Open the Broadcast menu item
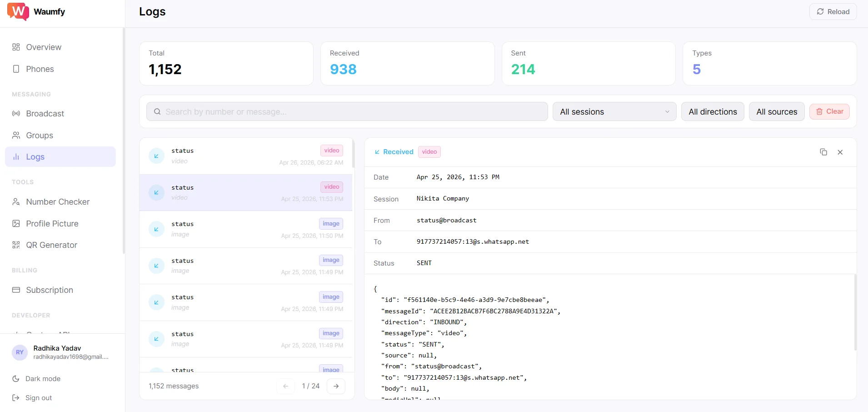The width and height of the screenshot is (868, 412). tap(45, 114)
